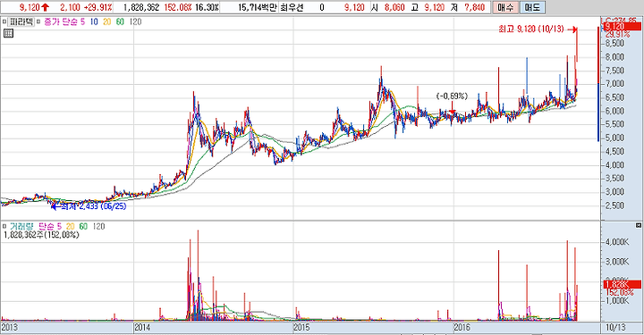Click the 최우선 label in header
The height and width of the screenshot is (335, 644).
(292, 7)
